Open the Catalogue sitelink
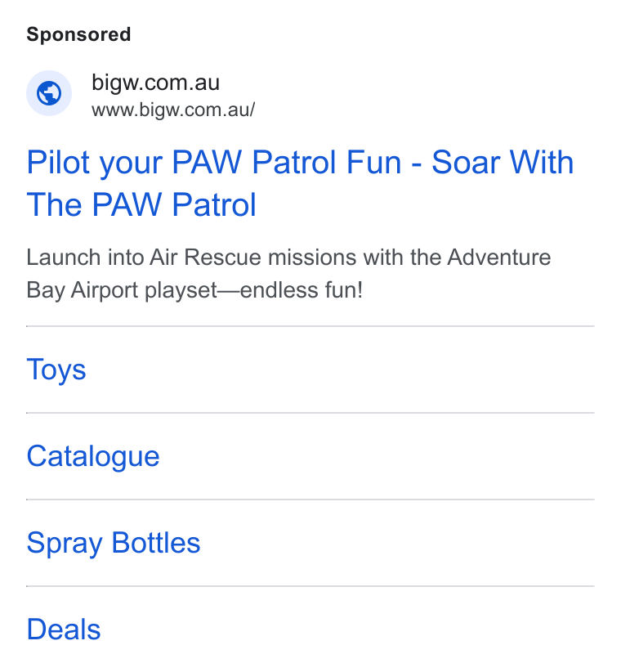This screenshot has width=621, height=672. 93,456
